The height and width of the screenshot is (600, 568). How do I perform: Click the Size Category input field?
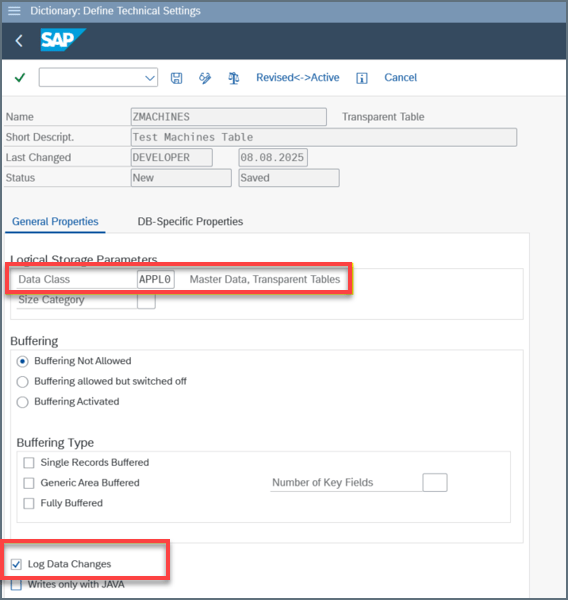pos(146,301)
